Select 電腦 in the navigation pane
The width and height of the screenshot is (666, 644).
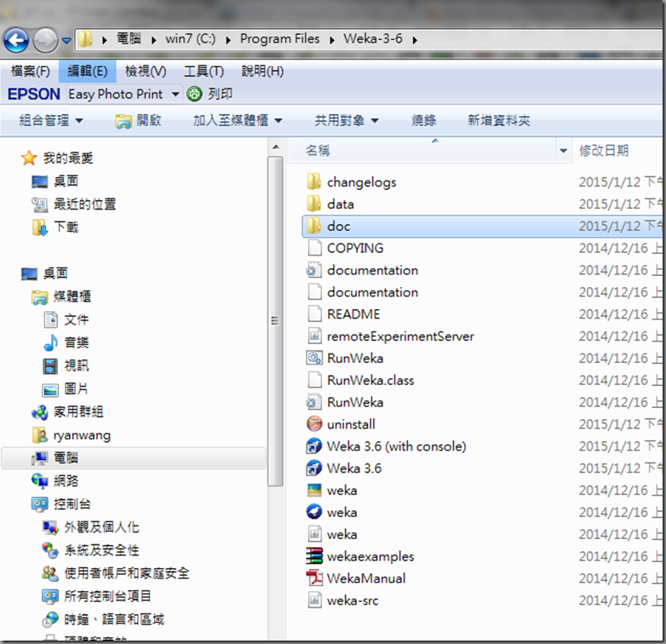coord(134,458)
